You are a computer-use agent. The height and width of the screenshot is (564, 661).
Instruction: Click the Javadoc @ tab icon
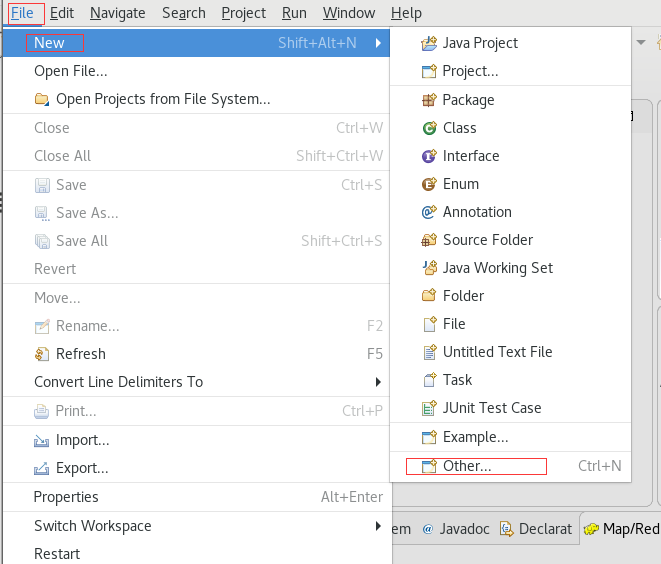[427, 529]
